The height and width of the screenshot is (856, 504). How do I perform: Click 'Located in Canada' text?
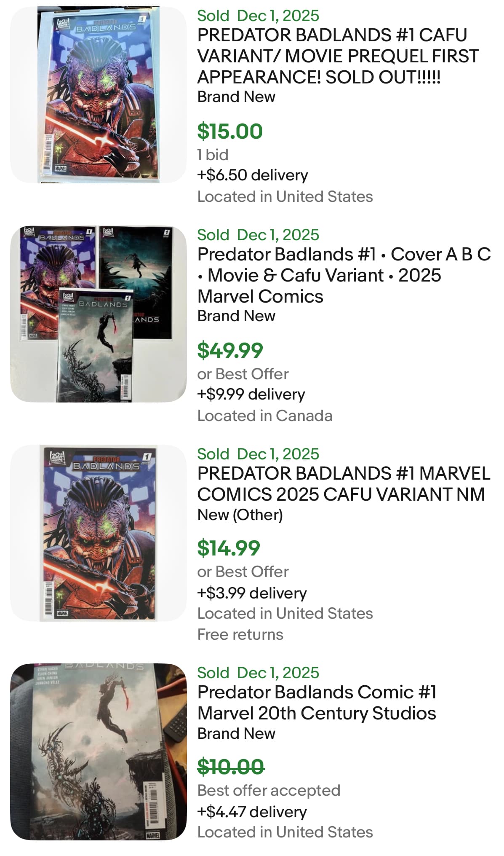click(x=265, y=416)
